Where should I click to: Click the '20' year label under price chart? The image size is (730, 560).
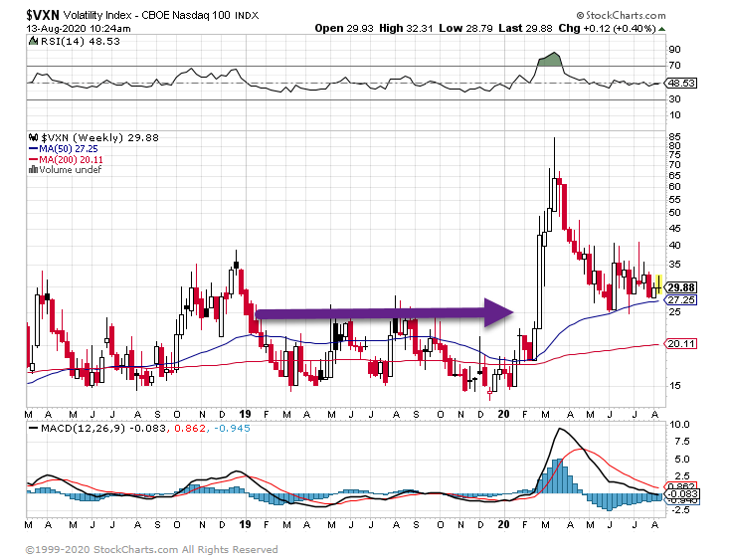coord(503,415)
